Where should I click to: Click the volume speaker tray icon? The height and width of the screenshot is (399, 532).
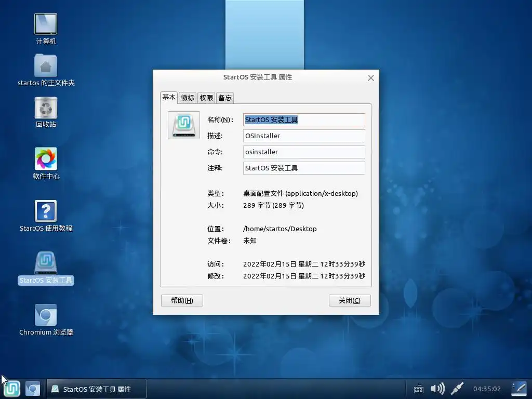pyautogui.click(x=437, y=389)
